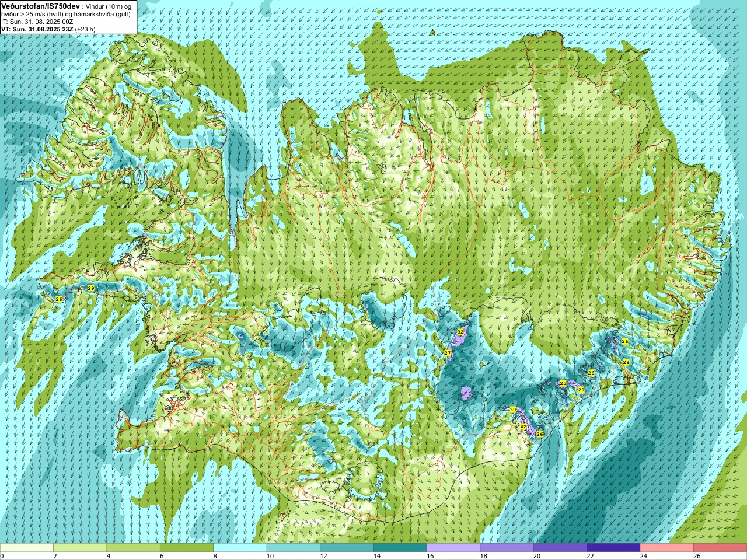Click the yellow gust label 25
This screenshot has width=747, height=560.
pos(563,383)
